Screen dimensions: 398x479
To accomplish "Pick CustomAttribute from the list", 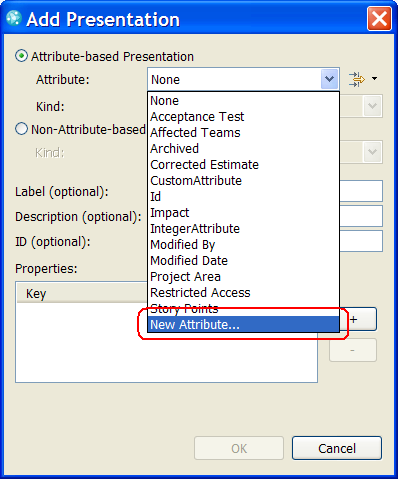I will coord(196,181).
